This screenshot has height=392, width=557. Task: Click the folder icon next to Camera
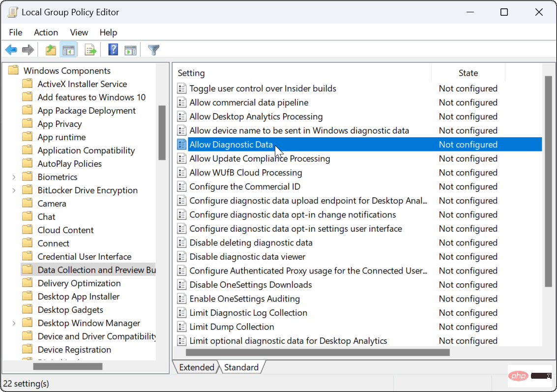[x=28, y=203]
